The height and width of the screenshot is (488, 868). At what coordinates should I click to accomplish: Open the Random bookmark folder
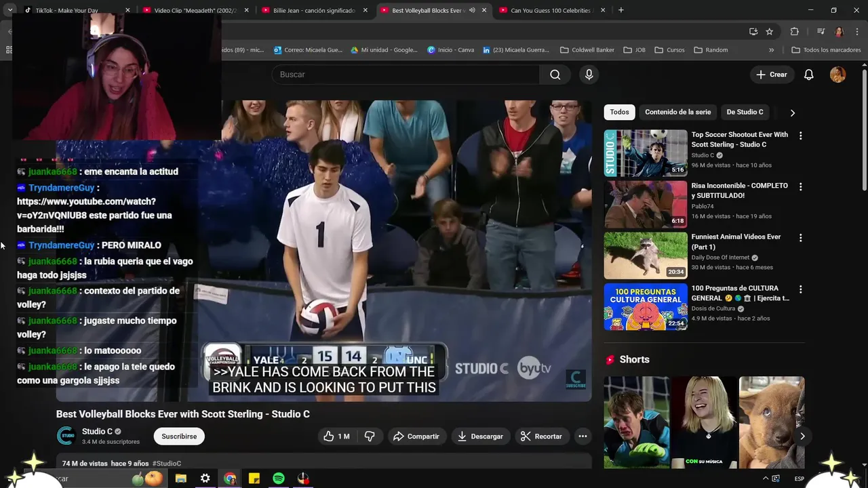pos(711,50)
